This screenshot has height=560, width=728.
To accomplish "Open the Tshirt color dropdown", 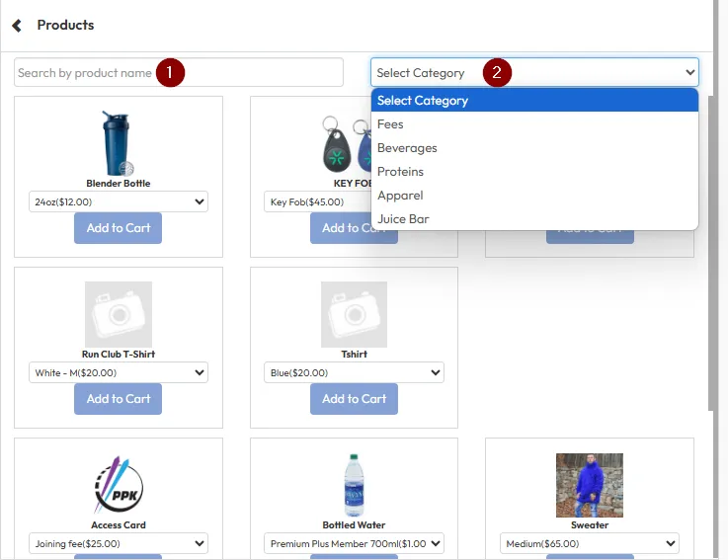I will point(355,373).
